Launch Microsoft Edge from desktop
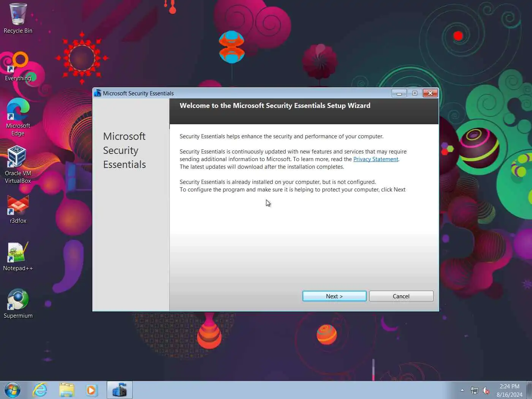 click(18, 117)
